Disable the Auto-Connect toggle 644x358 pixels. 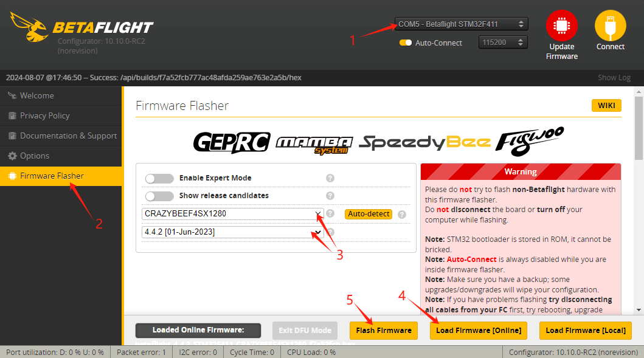coord(405,43)
